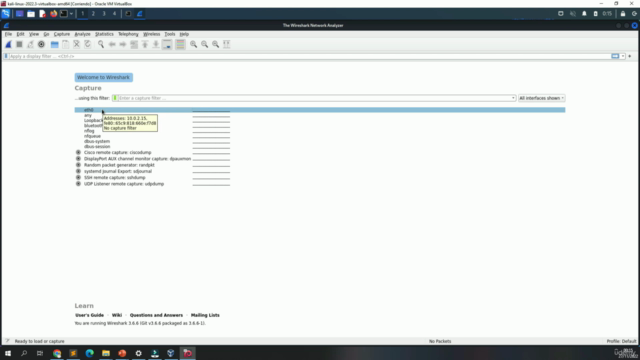
Task: Select the nfqueue interface
Action: click(92, 136)
